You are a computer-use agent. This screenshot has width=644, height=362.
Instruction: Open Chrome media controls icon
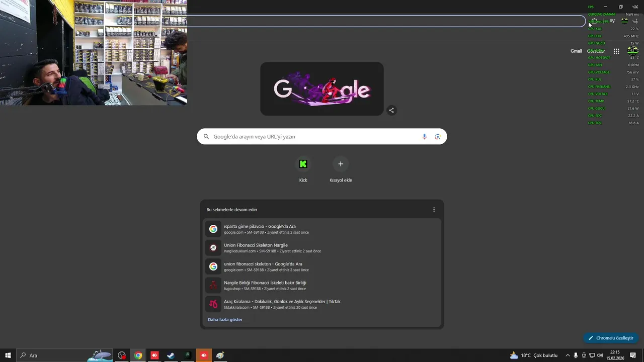point(612,21)
